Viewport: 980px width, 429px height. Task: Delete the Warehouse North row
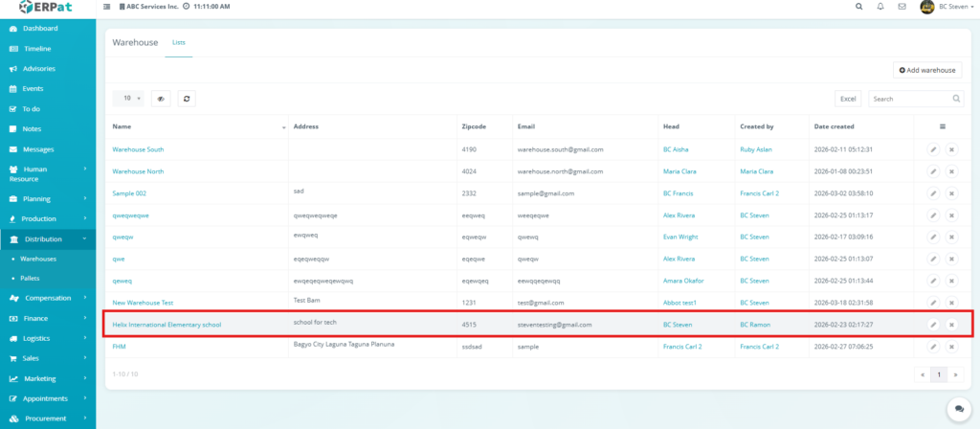(951, 171)
